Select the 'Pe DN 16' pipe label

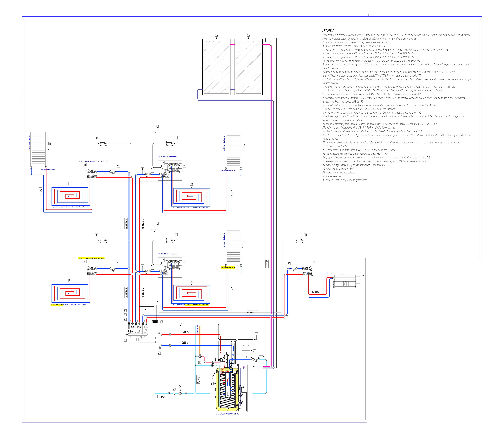pos(316,292)
